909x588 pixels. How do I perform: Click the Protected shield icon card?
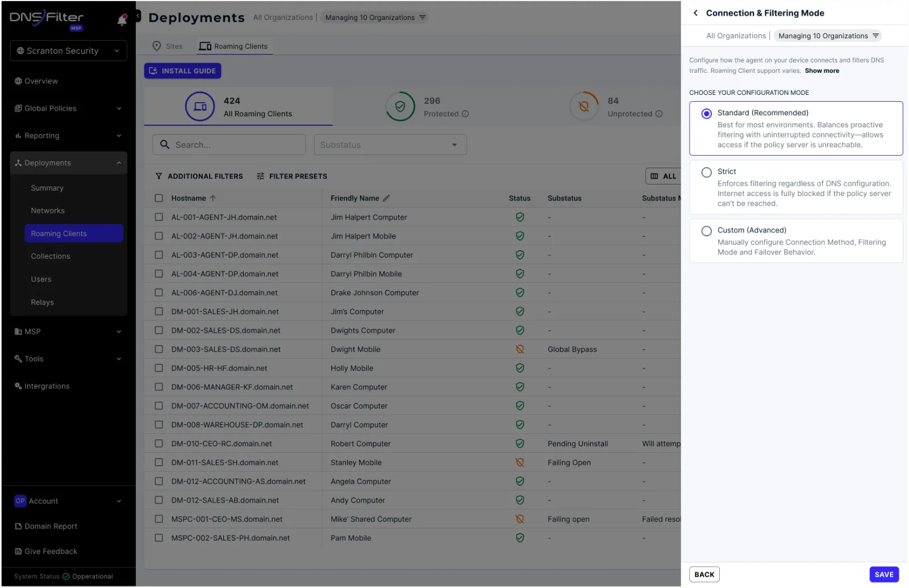(400, 106)
